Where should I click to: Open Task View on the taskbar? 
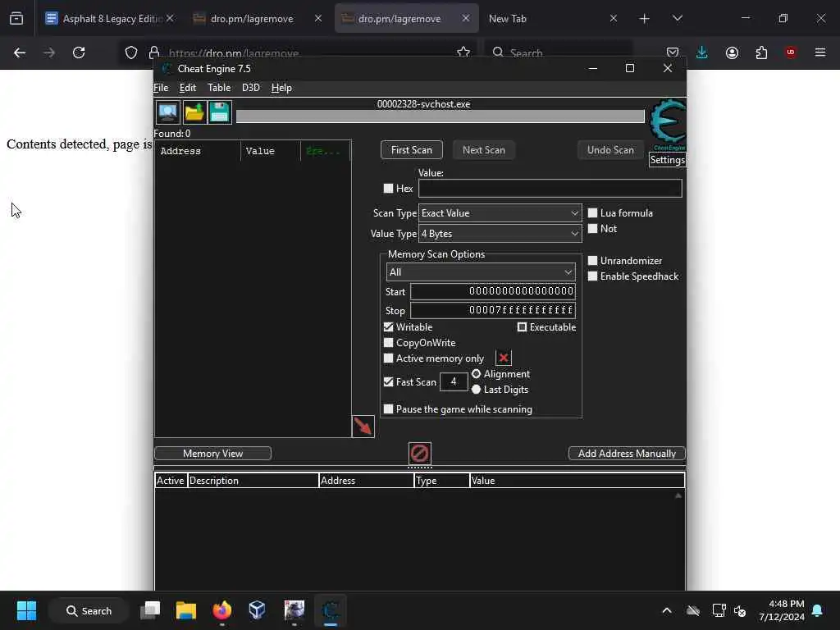(x=150, y=610)
